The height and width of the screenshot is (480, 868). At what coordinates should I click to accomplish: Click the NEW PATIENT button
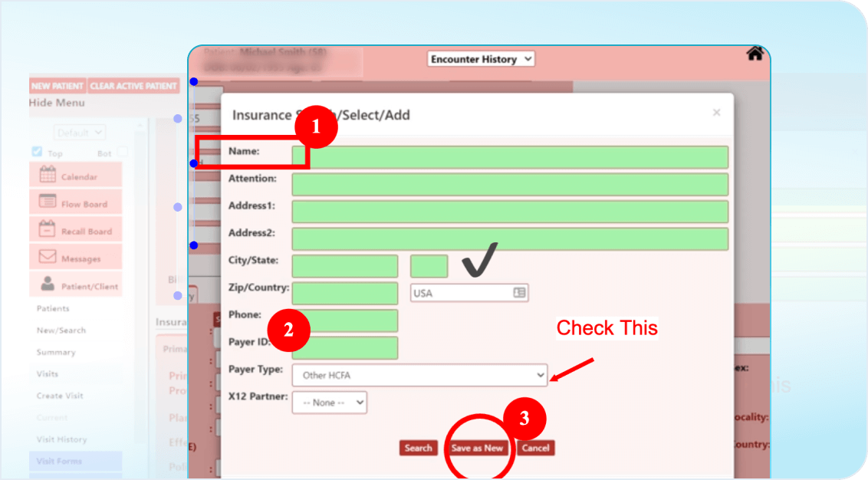[58, 86]
